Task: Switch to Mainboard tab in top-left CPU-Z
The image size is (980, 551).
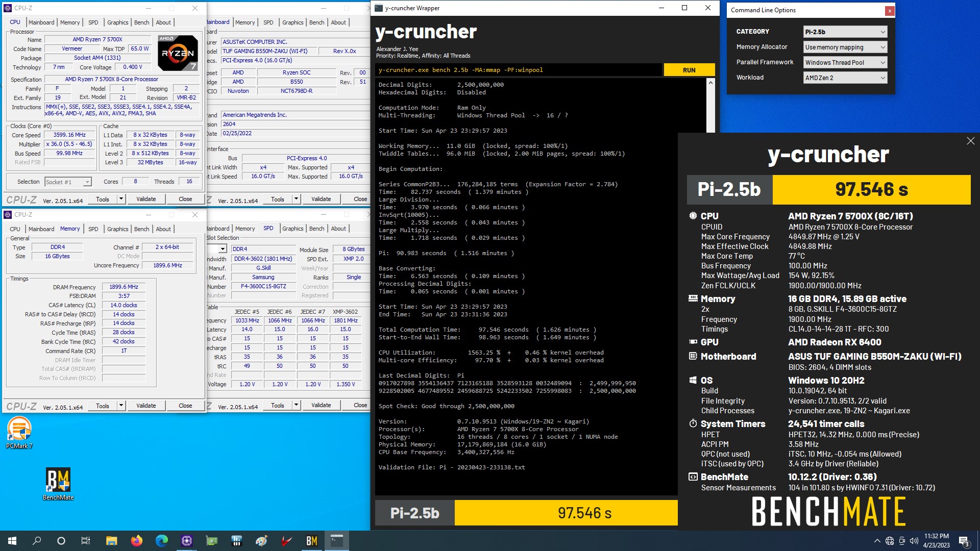Action: 41,22
